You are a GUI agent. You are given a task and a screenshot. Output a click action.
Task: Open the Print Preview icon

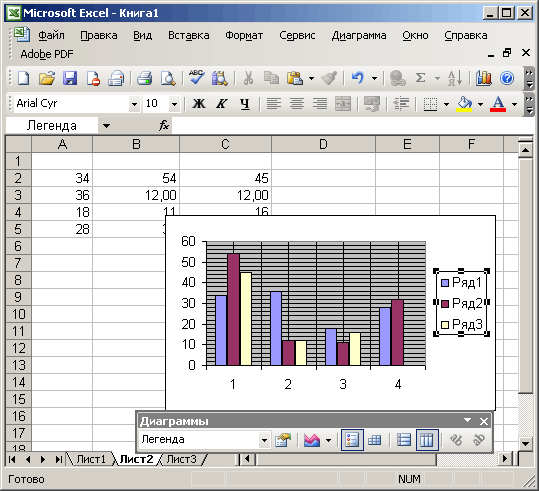pyautogui.click(x=168, y=78)
